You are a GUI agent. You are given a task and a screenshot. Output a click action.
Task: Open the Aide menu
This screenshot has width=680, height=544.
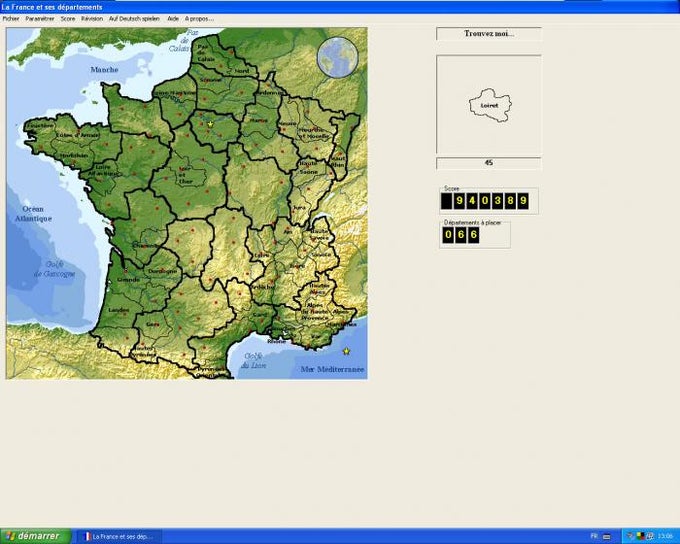click(173, 19)
